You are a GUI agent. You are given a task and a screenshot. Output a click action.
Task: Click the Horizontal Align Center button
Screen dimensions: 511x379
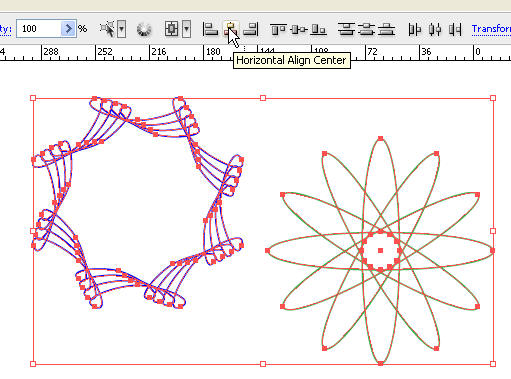[231, 29]
